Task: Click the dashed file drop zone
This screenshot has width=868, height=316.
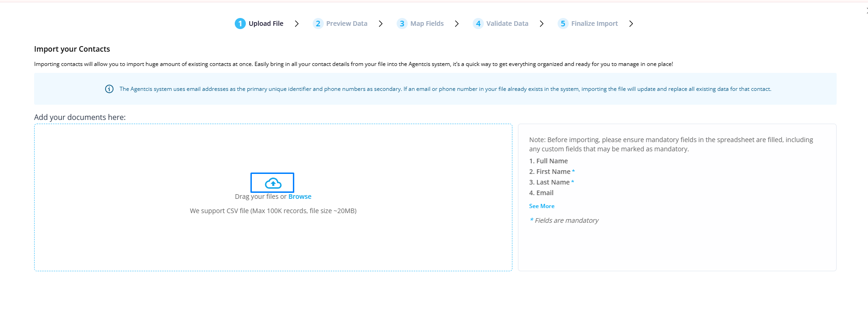Action: pos(273,197)
